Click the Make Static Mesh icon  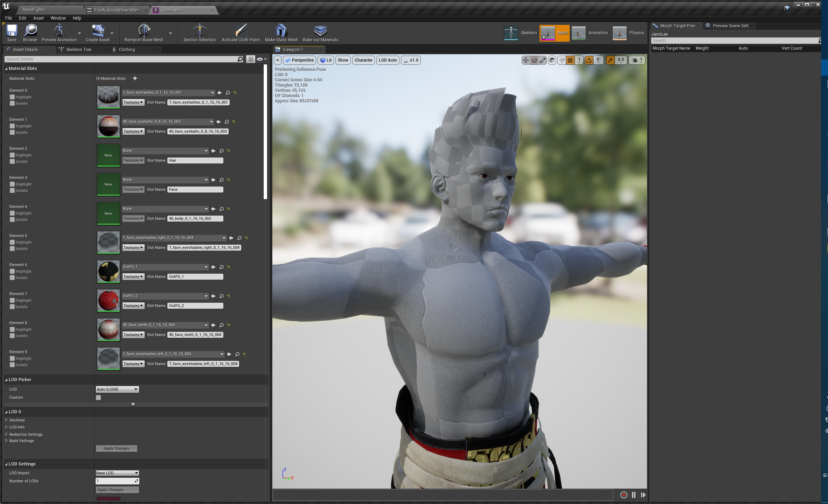(x=281, y=31)
